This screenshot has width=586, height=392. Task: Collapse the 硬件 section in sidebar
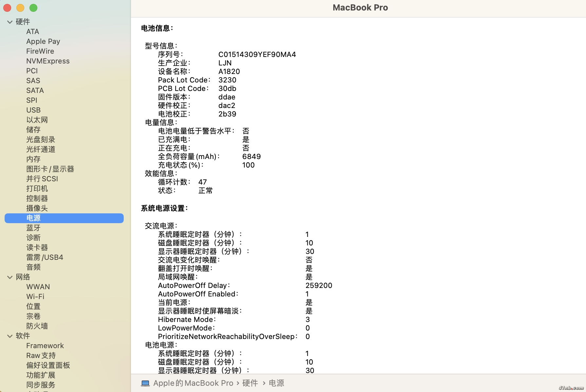click(10, 22)
